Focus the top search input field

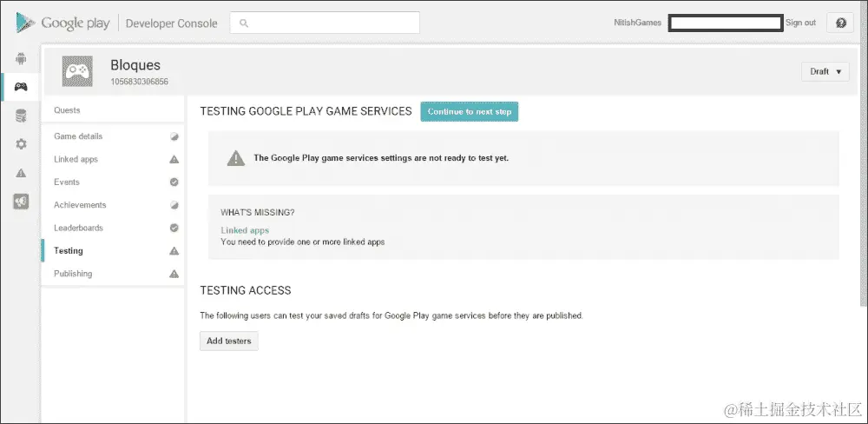(325, 23)
